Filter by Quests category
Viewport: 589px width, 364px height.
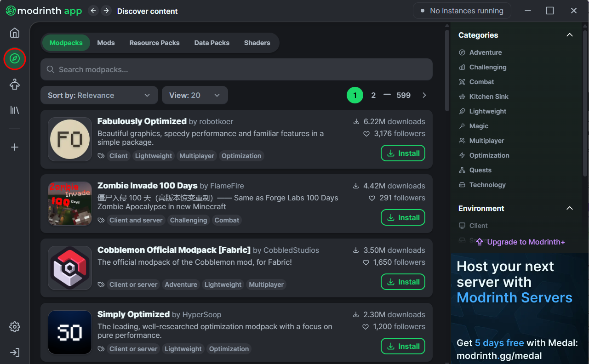click(475, 170)
